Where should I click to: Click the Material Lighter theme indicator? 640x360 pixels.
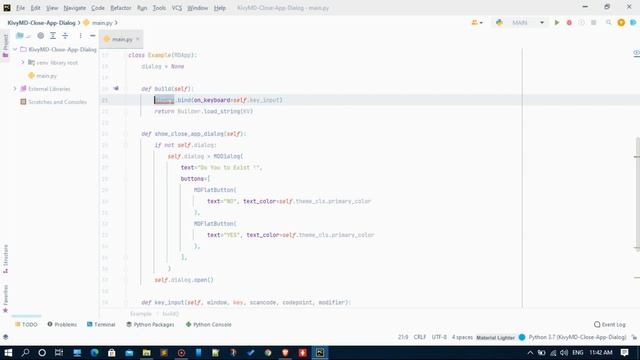click(496, 338)
